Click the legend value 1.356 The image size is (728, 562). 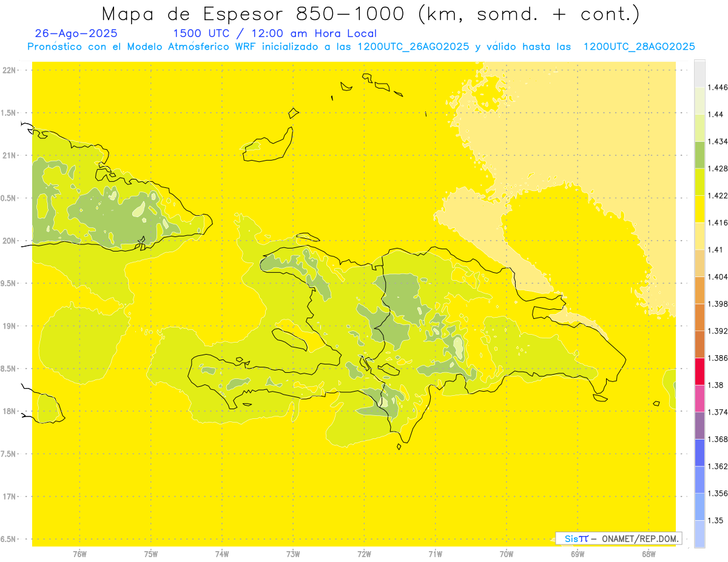coord(717,493)
